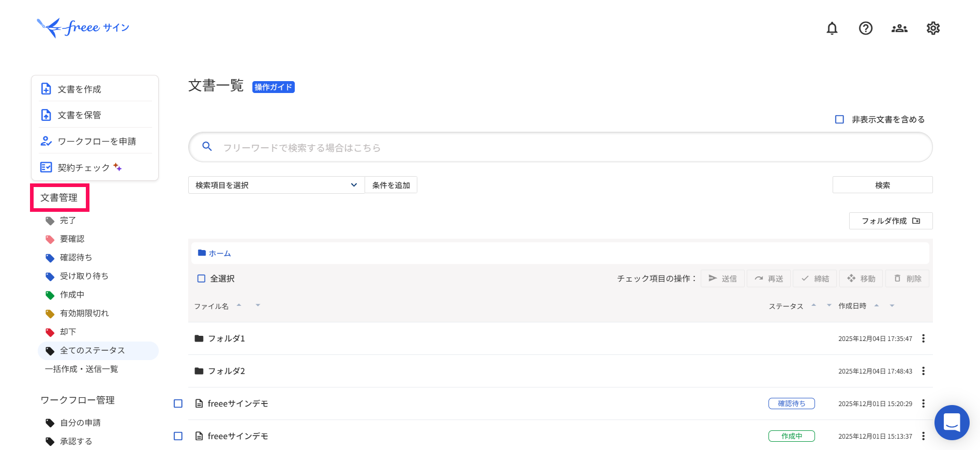Click the 削除 action button

pyautogui.click(x=907, y=278)
